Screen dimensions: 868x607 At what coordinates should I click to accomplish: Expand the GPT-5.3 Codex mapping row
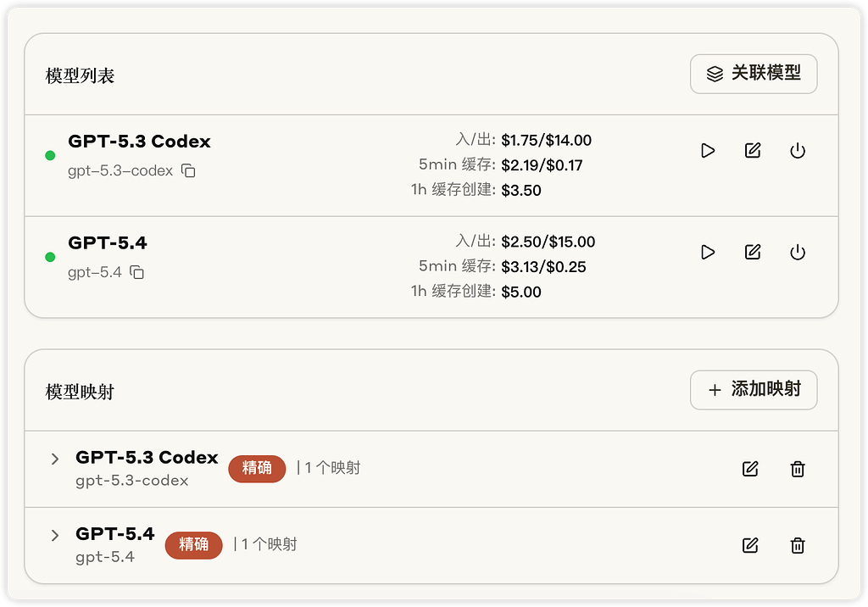click(x=55, y=459)
